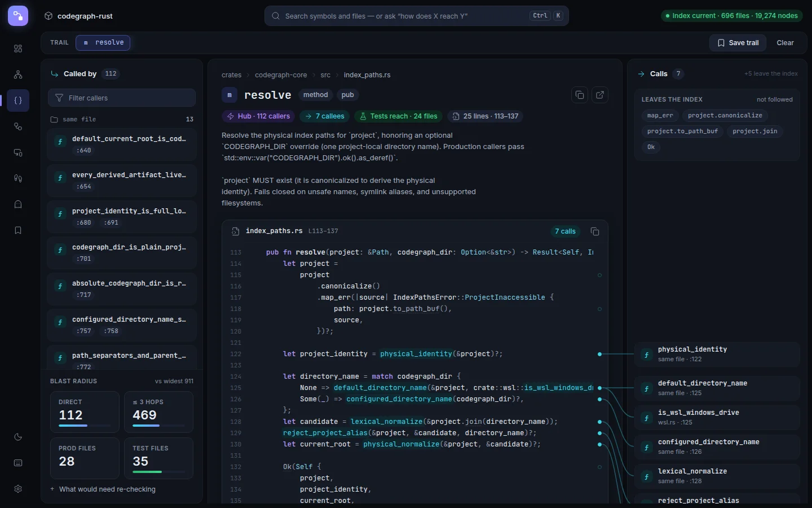812x508 pixels.
Task: Collapse the "same file" callers group
Action: click(x=122, y=119)
